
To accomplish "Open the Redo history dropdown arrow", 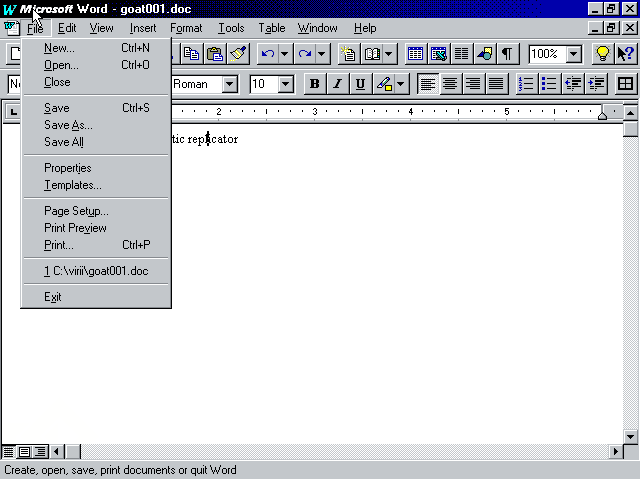I will (322, 54).
